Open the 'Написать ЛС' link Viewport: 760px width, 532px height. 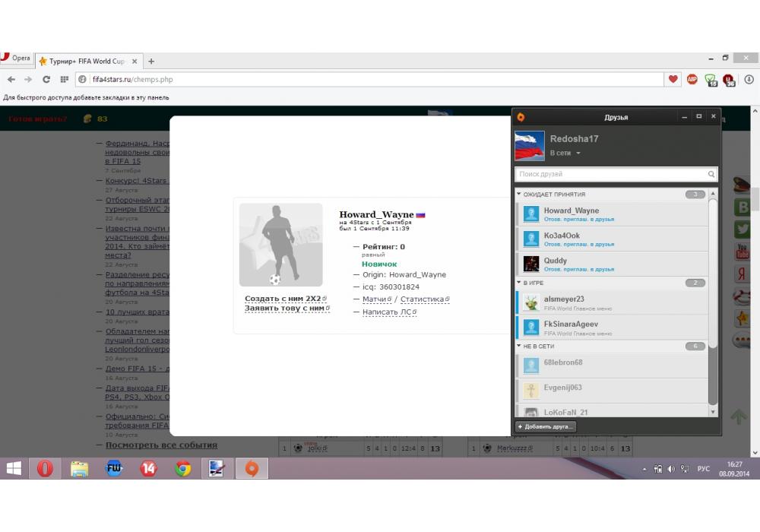click(x=389, y=312)
